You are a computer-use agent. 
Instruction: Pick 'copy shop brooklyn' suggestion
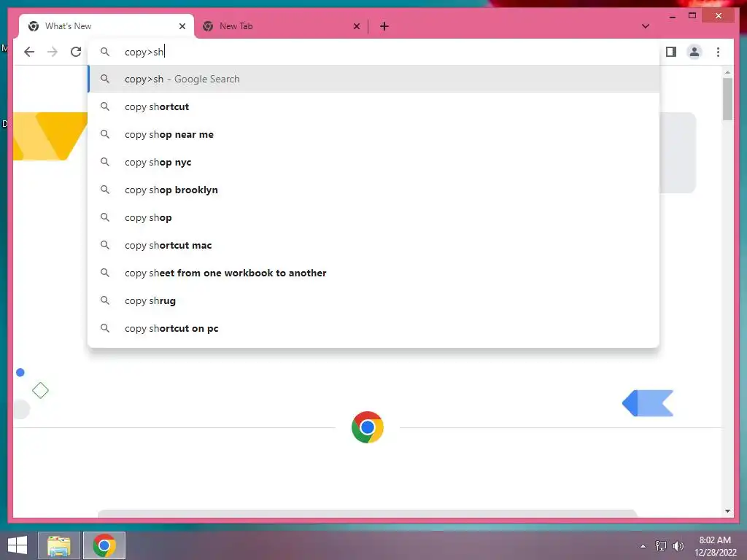[x=374, y=190]
